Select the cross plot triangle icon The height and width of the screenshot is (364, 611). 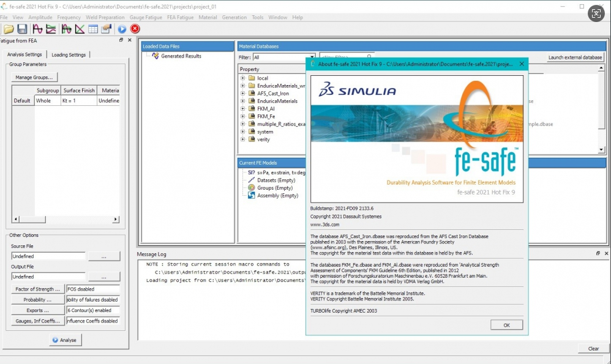[80, 29]
